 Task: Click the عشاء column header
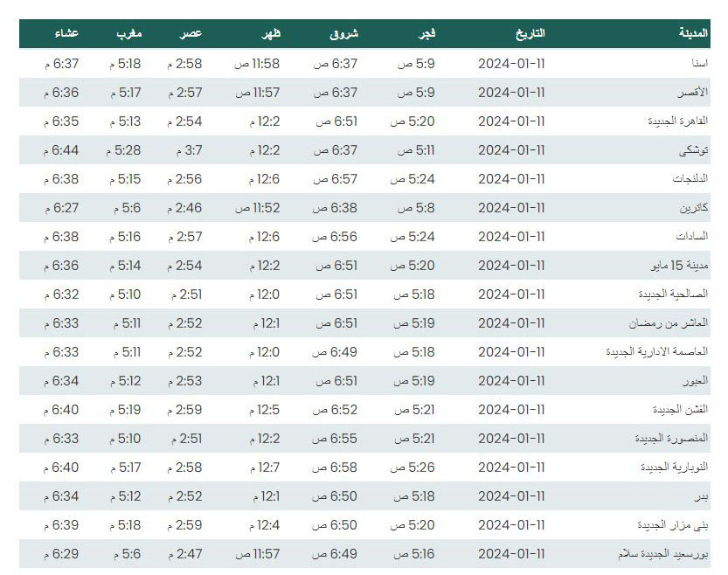(66, 33)
